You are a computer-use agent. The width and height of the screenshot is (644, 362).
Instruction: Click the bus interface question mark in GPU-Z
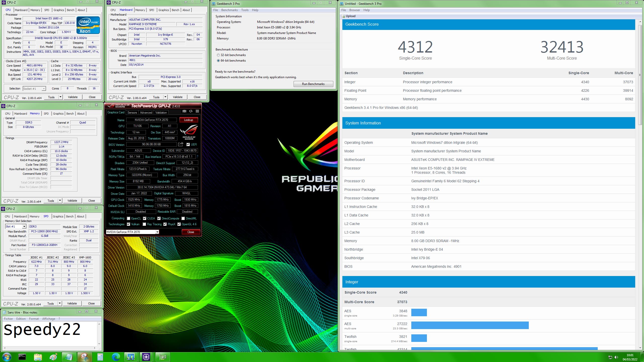pyautogui.click(x=197, y=156)
